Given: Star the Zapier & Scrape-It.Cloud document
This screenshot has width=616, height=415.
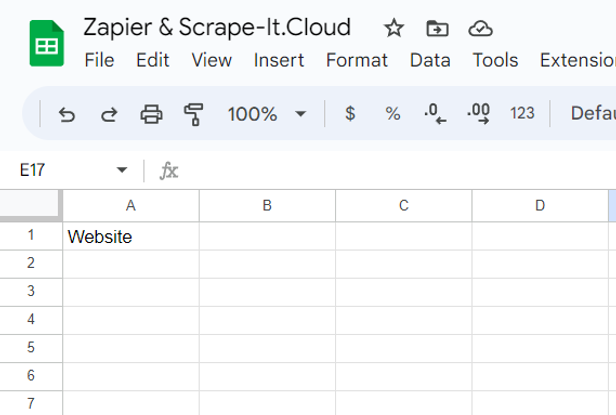Looking at the screenshot, I should [x=394, y=27].
